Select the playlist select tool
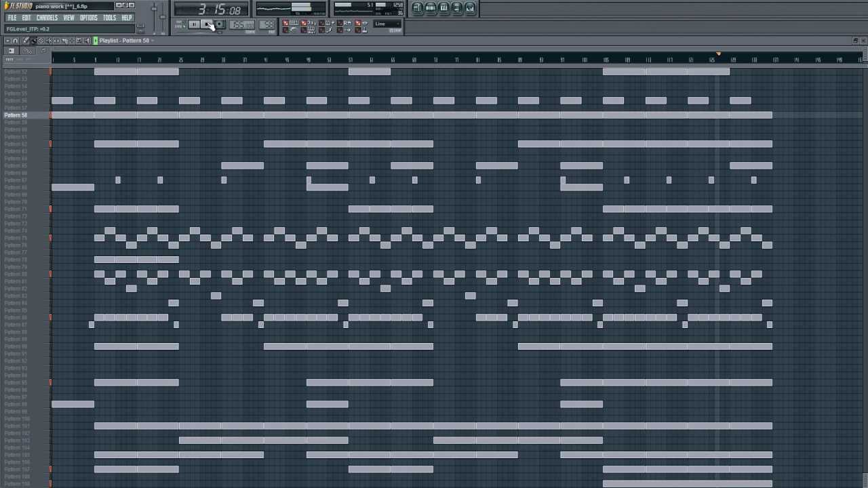Image resolution: width=868 pixels, height=488 pixels. (72, 41)
